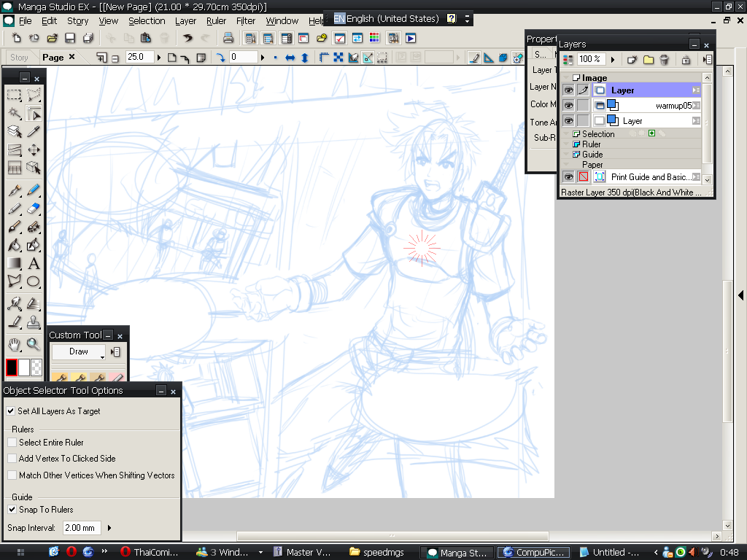Image resolution: width=747 pixels, height=560 pixels.
Task: Create a new layer in Layers panel
Action: [x=632, y=60]
